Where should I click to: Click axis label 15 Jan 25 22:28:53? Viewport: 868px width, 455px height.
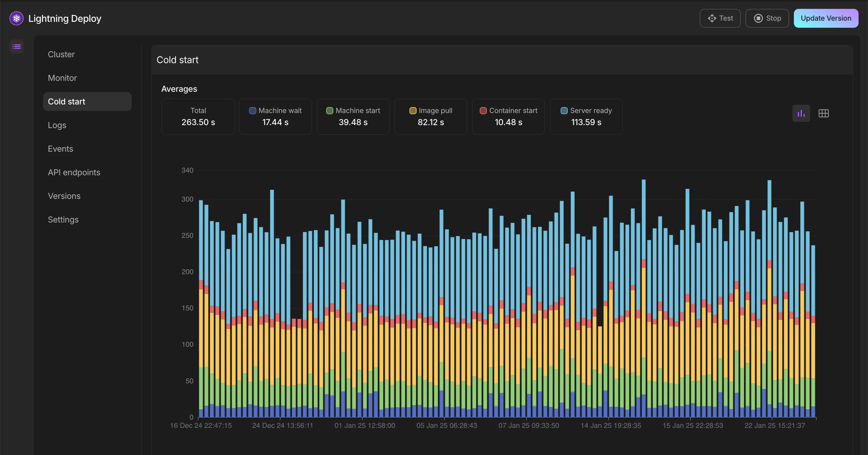tap(693, 425)
